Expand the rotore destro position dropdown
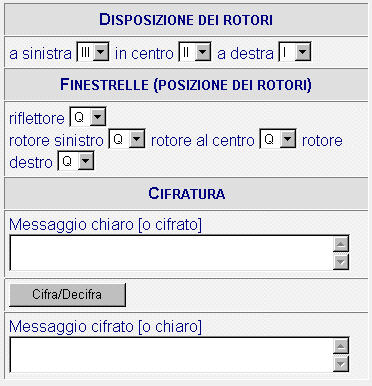 coord(86,161)
